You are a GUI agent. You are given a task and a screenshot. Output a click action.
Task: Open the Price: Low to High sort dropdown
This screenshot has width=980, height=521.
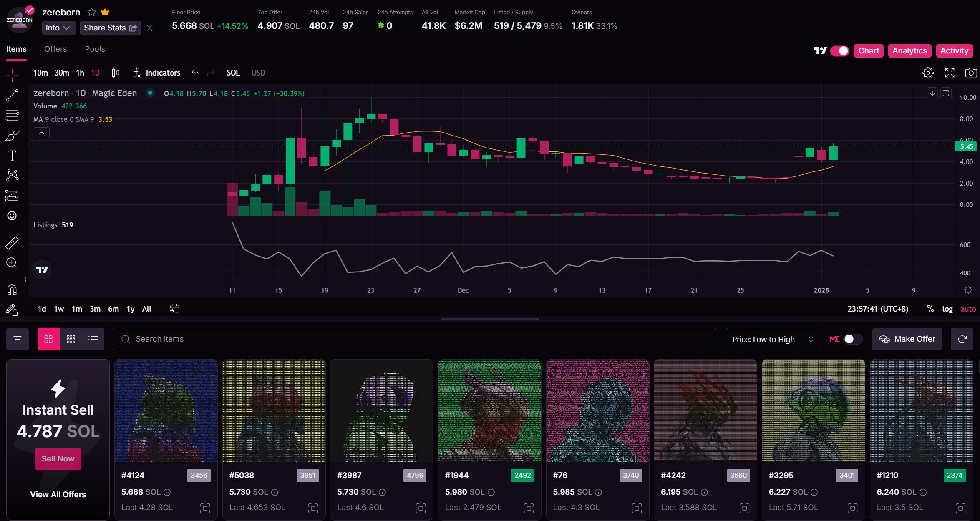click(x=773, y=339)
